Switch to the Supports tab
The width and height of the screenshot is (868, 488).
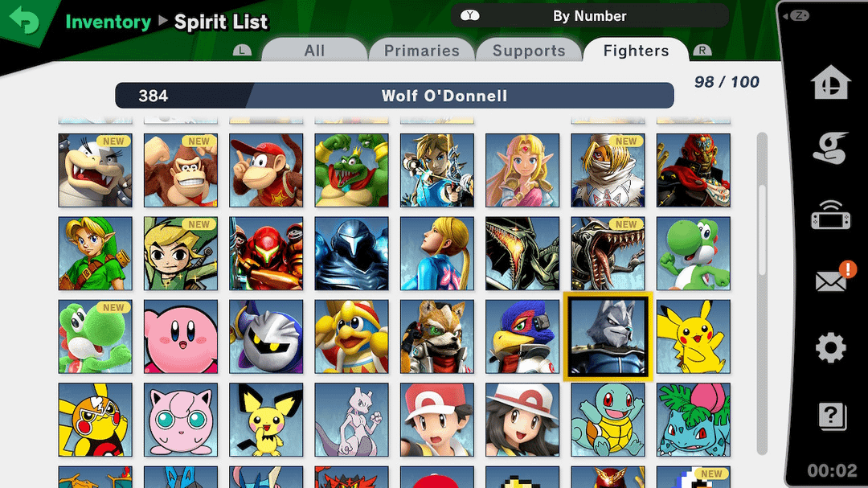[x=529, y=51]
